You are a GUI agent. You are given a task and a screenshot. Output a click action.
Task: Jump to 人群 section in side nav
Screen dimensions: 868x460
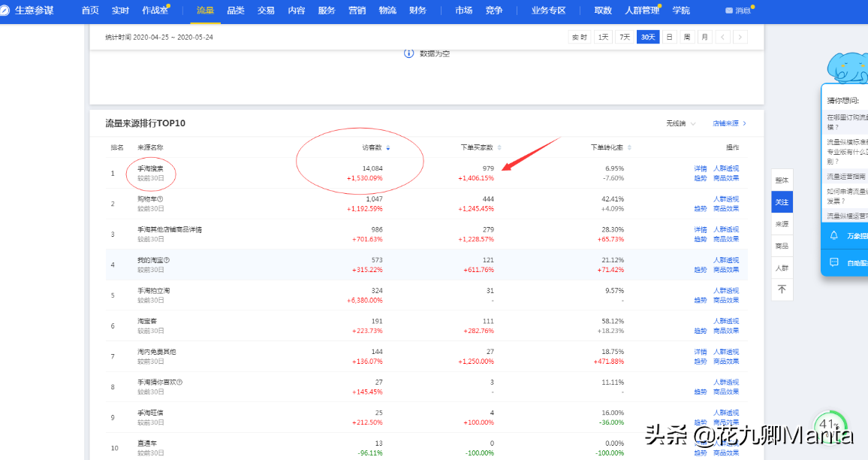tap(782, 268)
